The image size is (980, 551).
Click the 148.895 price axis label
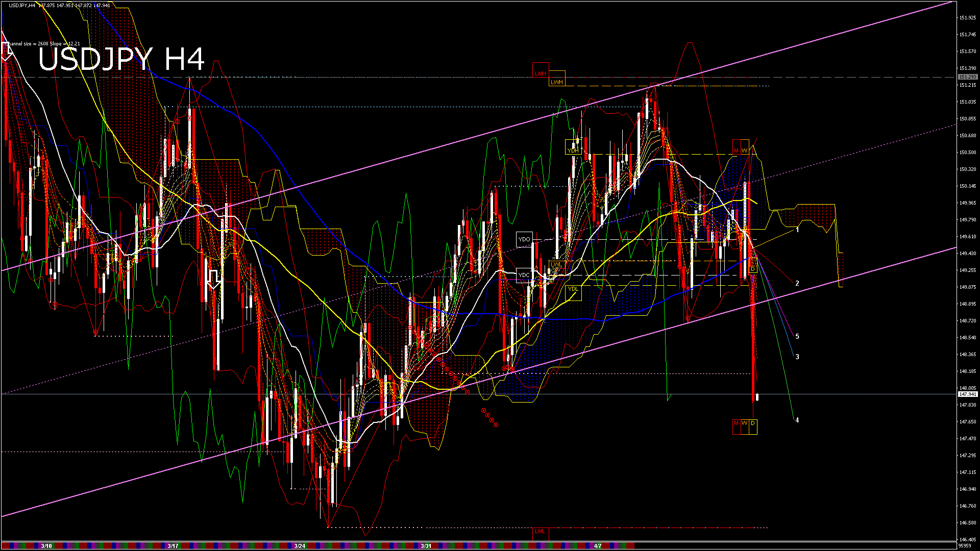click(x=968, y=304)
